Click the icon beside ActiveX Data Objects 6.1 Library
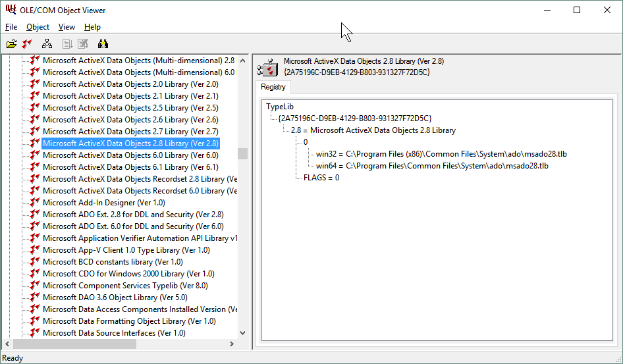623x364 pixels. click(35, 167)
